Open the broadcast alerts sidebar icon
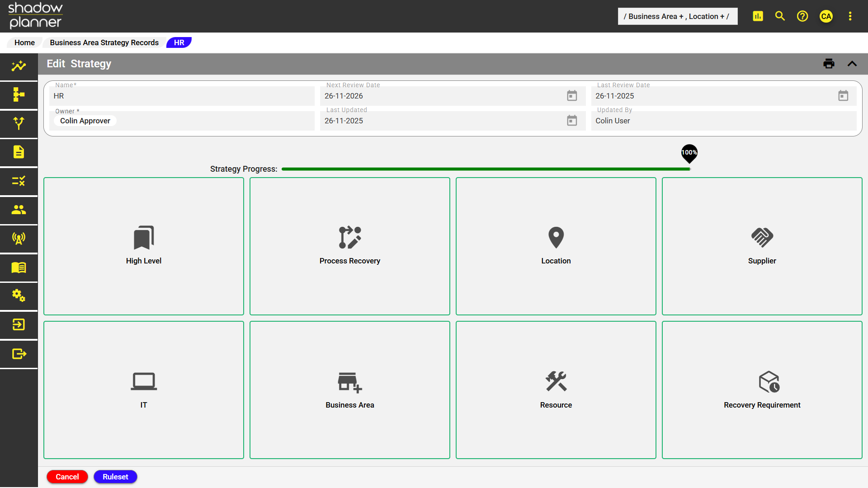Image resolution: width=868 pixels, height=488 pixels. pos(18,239)
